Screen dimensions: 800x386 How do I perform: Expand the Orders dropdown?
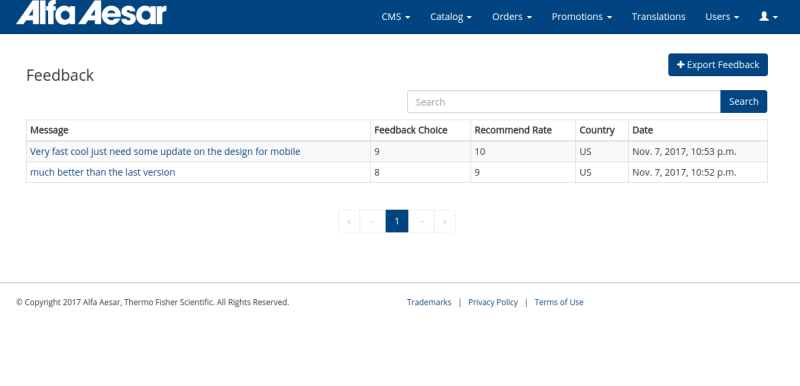pyautogui.click(x=512, y=17)
